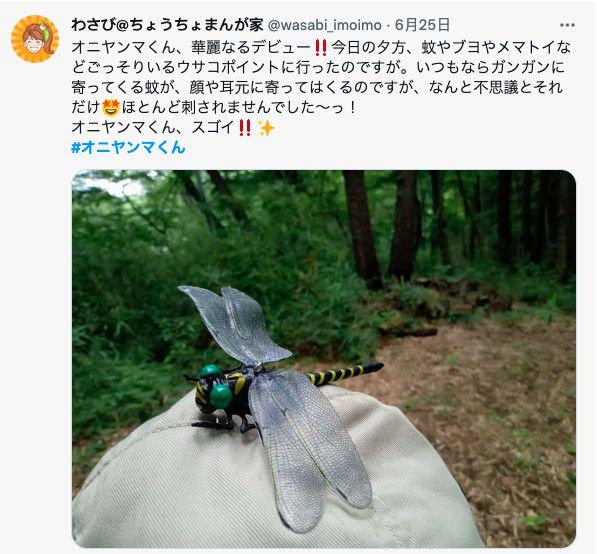Open わさび@ちょうちょまんが家 display name profile
597x554 pixels.
tap(167, 25)
